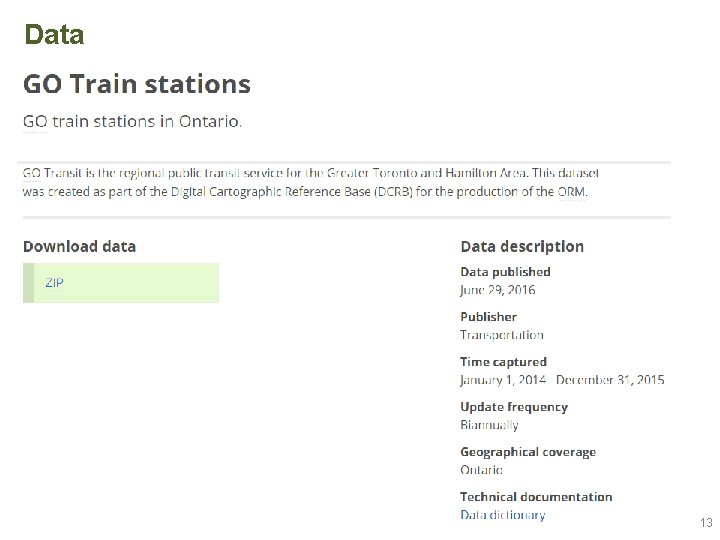The height and width of the screenshot is (540, 720).
Task: Click the underlined GO abbreviation in subtitle
Action: 35,122
